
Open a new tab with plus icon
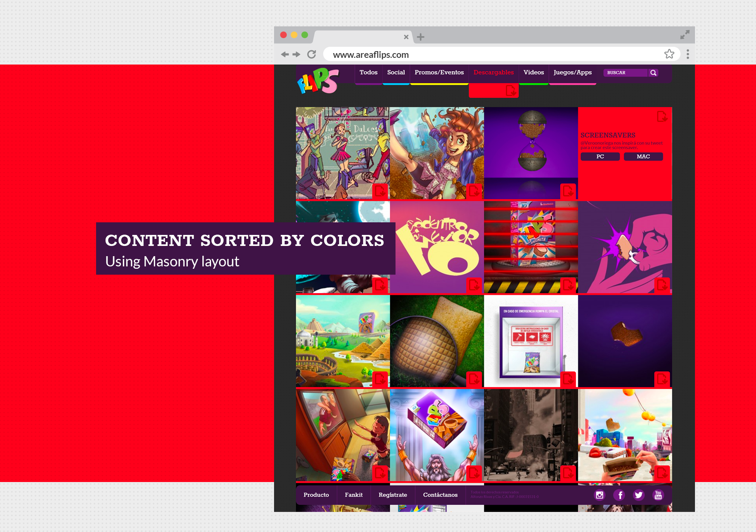(421, 37)
